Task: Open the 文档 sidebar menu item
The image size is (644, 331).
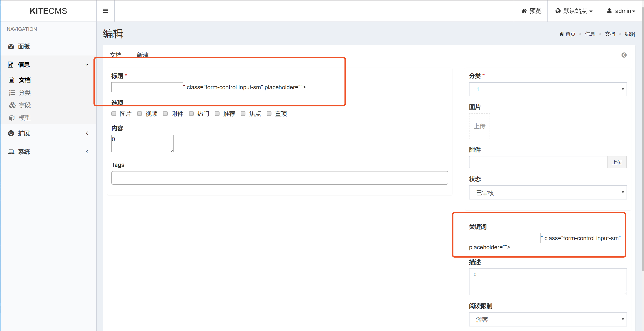Action: click(24, 80)
